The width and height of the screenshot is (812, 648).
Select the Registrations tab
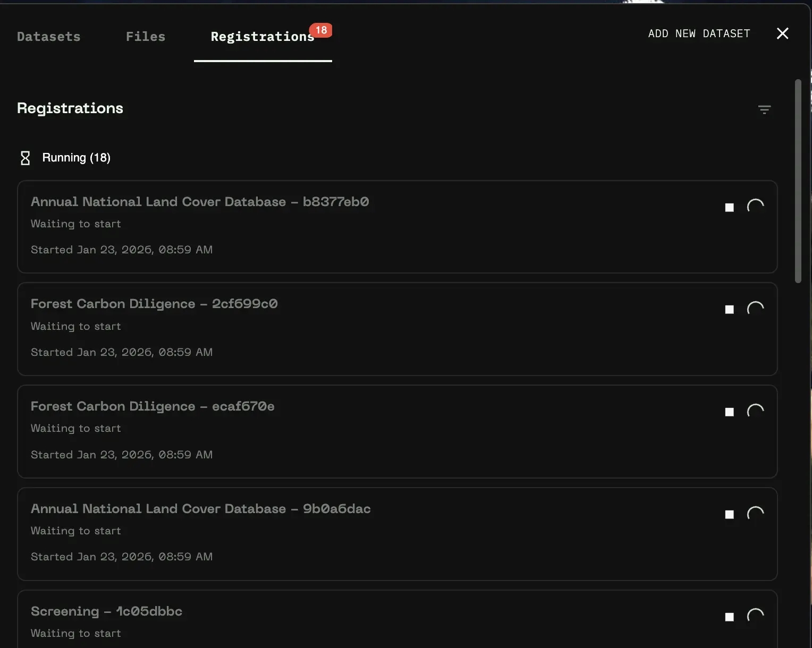click(263, 37)
